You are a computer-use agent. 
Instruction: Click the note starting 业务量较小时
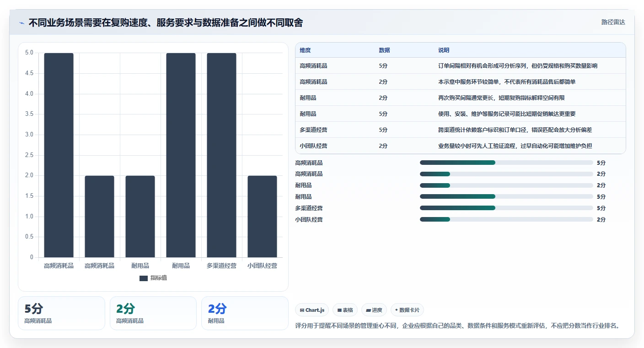[515, 146]
